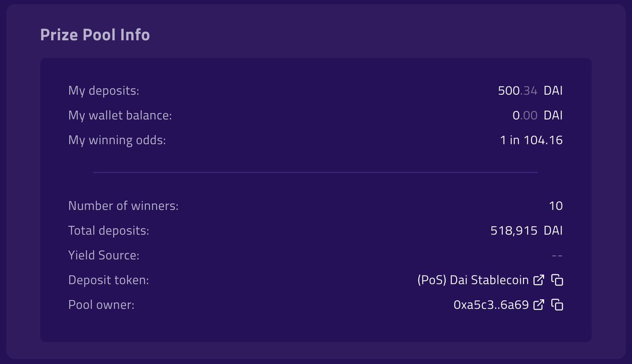Open pool owner address external link icon
The image size is (632, 364).
click(539, 304)
